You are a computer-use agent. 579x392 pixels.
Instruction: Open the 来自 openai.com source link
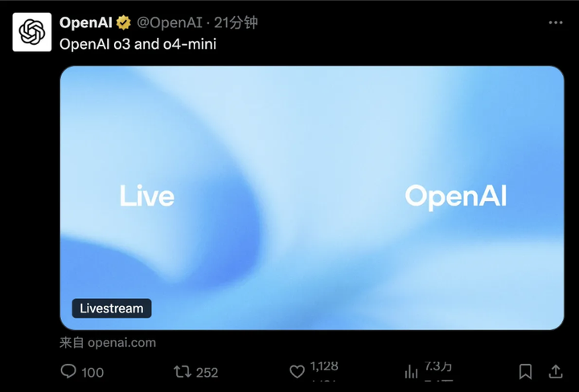pyautogui.click(x=108, y=342)
